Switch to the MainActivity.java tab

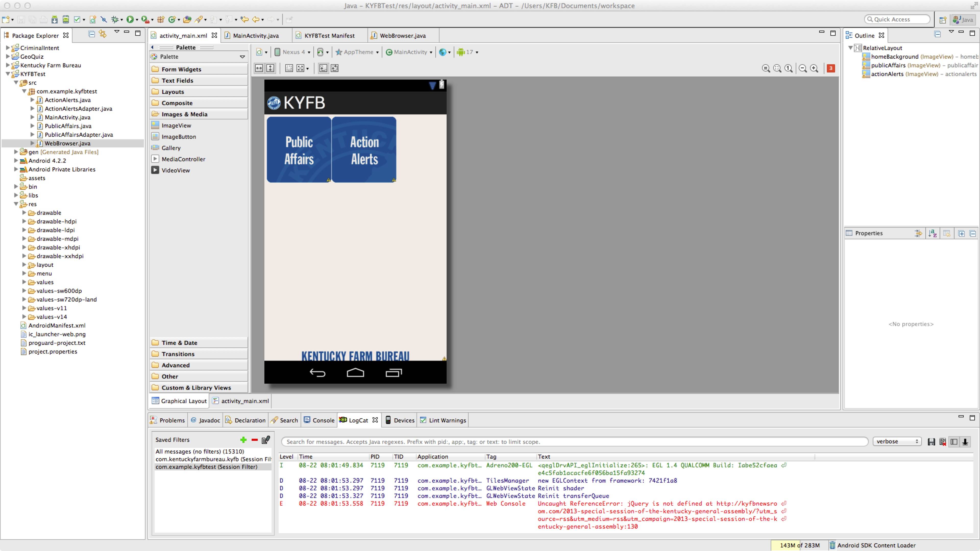(255, 36)
